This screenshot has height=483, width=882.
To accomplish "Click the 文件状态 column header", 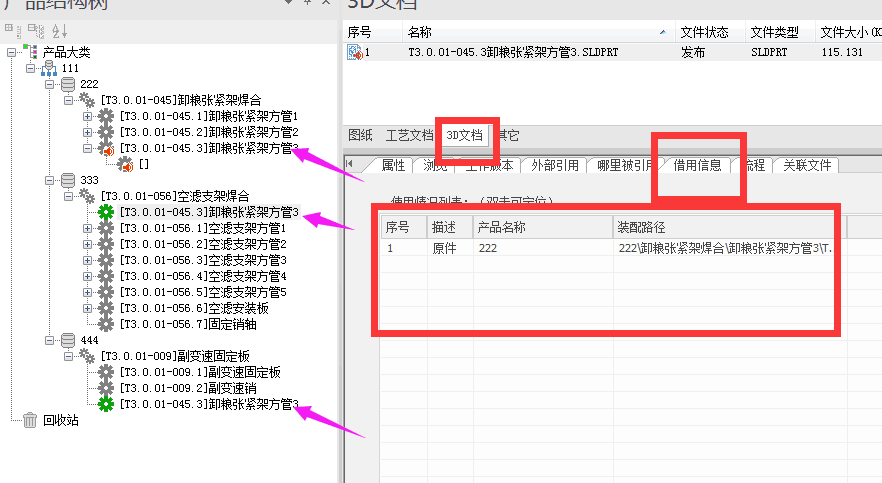I will click(710, 32).
